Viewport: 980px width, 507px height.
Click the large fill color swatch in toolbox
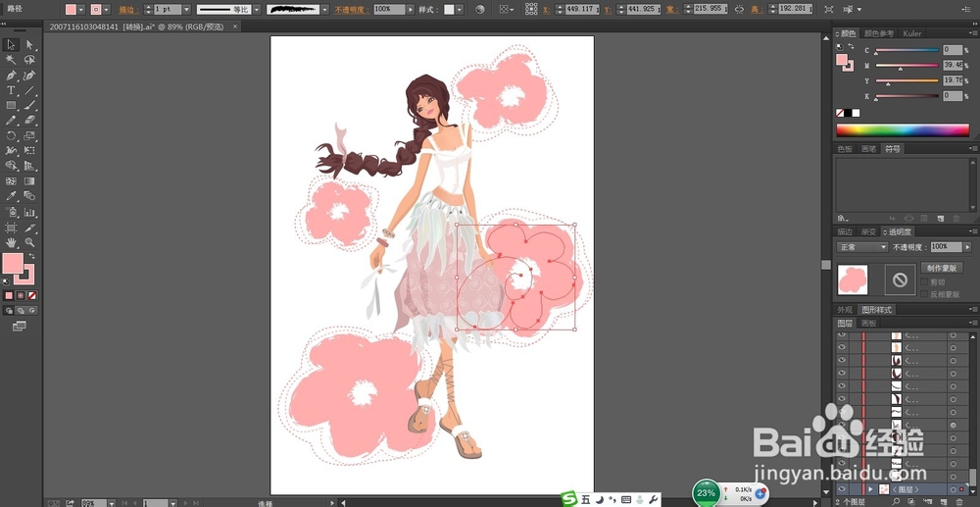tap(13, 264)
